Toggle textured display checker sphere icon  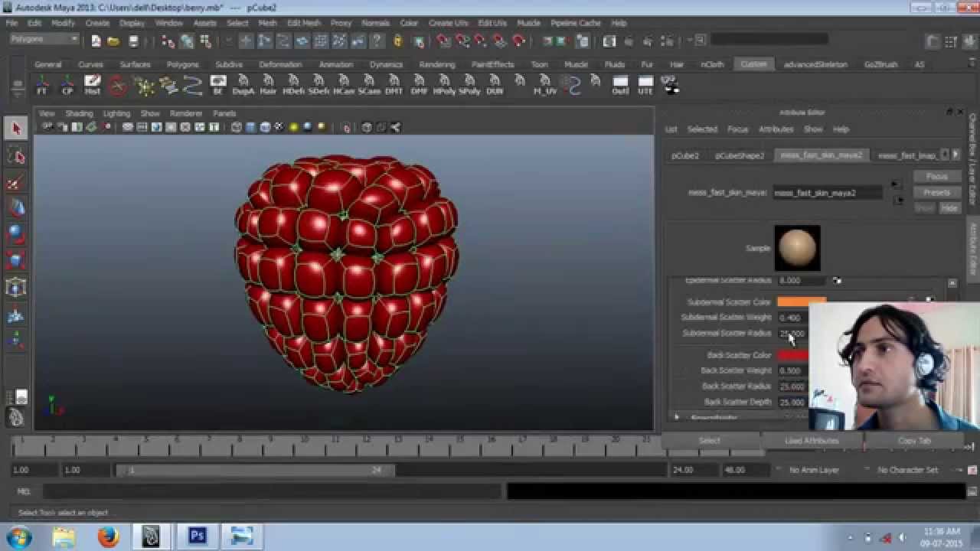point(279,127)
